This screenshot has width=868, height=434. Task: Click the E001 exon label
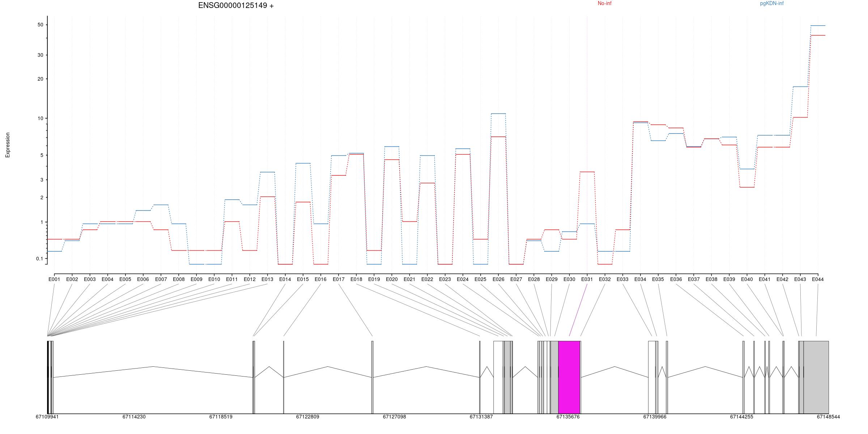point(54,279)
